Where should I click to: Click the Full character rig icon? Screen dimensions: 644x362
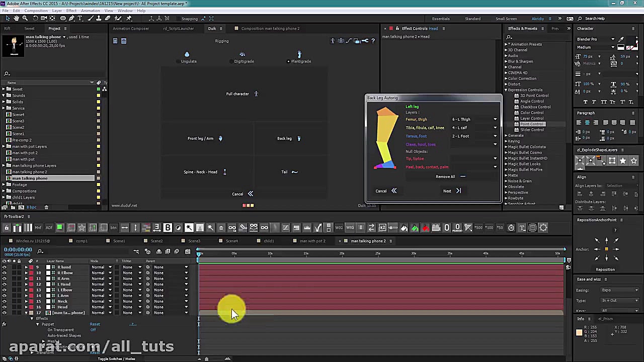pyautogui.click(x=256, y=94)
